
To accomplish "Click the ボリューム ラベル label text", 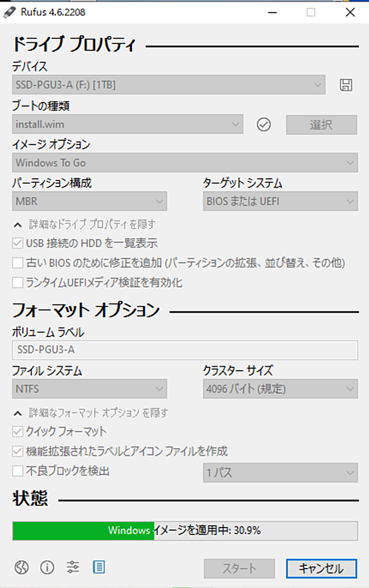I will tap(48, 332).
